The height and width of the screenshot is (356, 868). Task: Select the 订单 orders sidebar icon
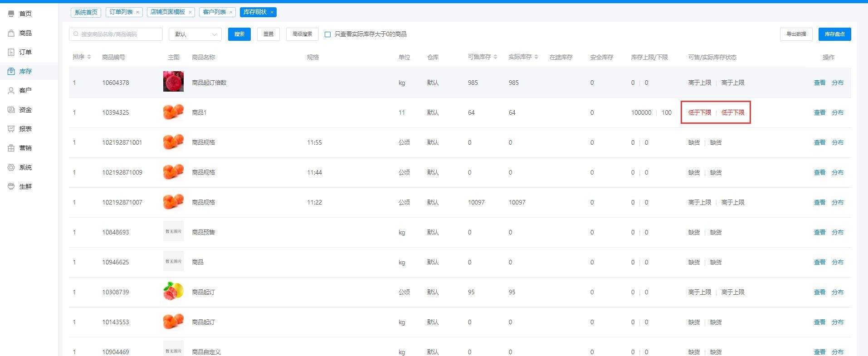pos(11,52)
